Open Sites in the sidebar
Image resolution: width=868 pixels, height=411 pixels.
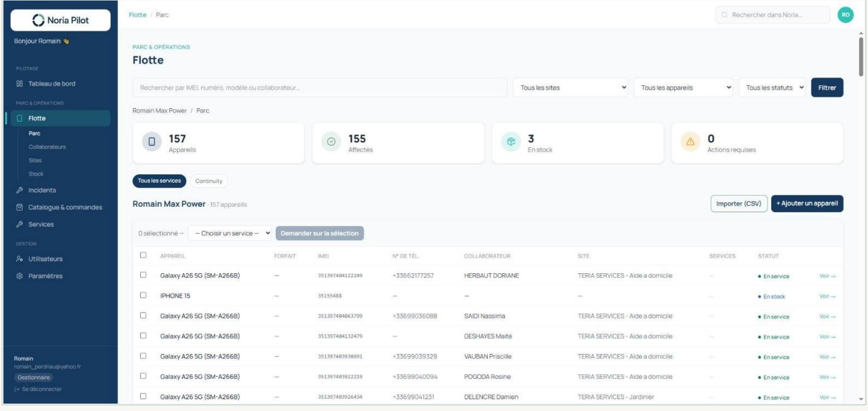tap(35, 160)
